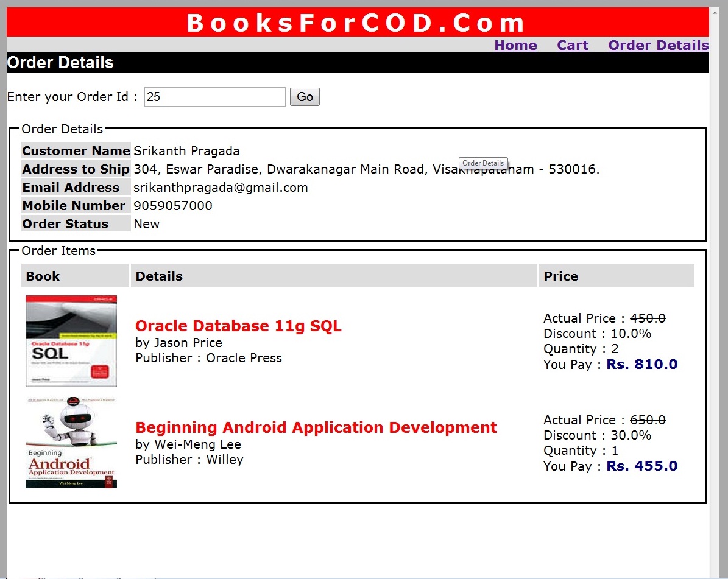Focus the Order Id input field
This screenshot has width=728, height=579.
[x=214, y=96]
